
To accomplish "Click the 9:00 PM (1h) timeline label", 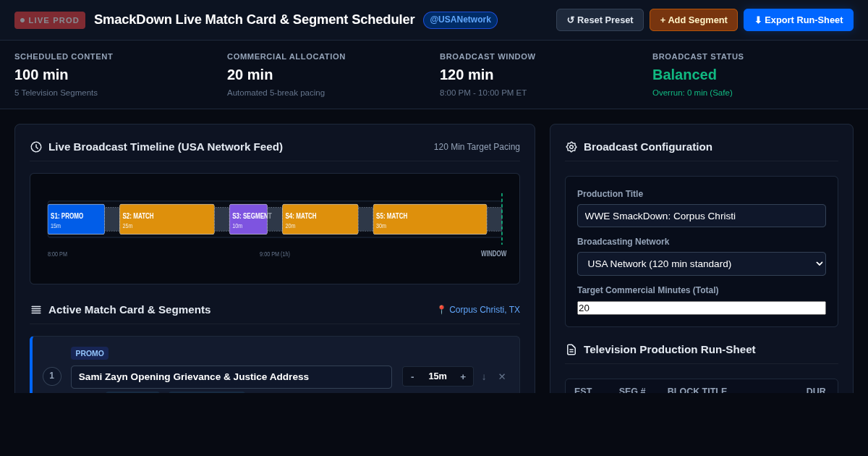I will click(x=275, y=254).
